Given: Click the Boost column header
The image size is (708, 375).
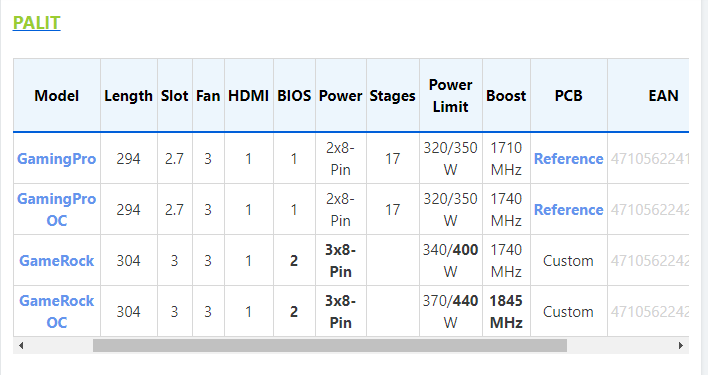Looking at the screenshot, I should click(x=506, y=96).
